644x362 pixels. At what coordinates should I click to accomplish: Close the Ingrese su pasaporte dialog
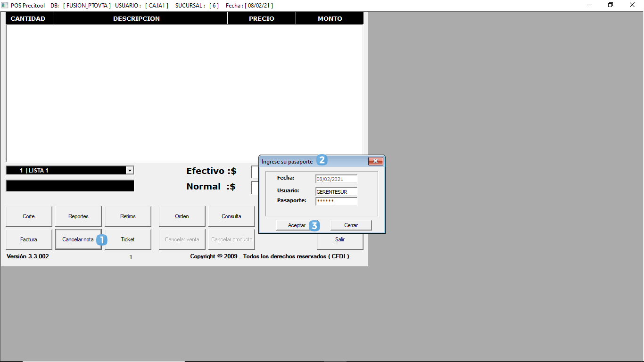click(x=375, y=161)
